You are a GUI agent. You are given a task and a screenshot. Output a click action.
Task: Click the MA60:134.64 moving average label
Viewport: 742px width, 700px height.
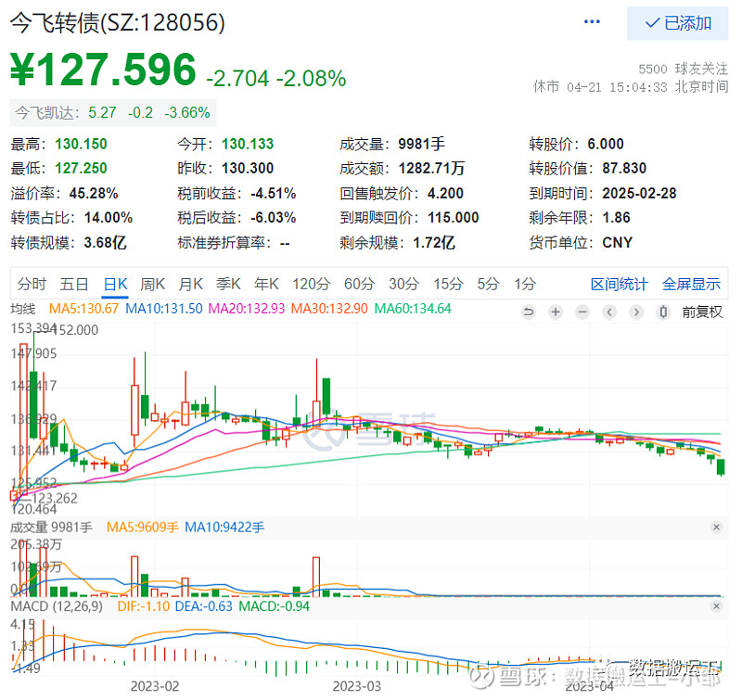pos(413,309)
